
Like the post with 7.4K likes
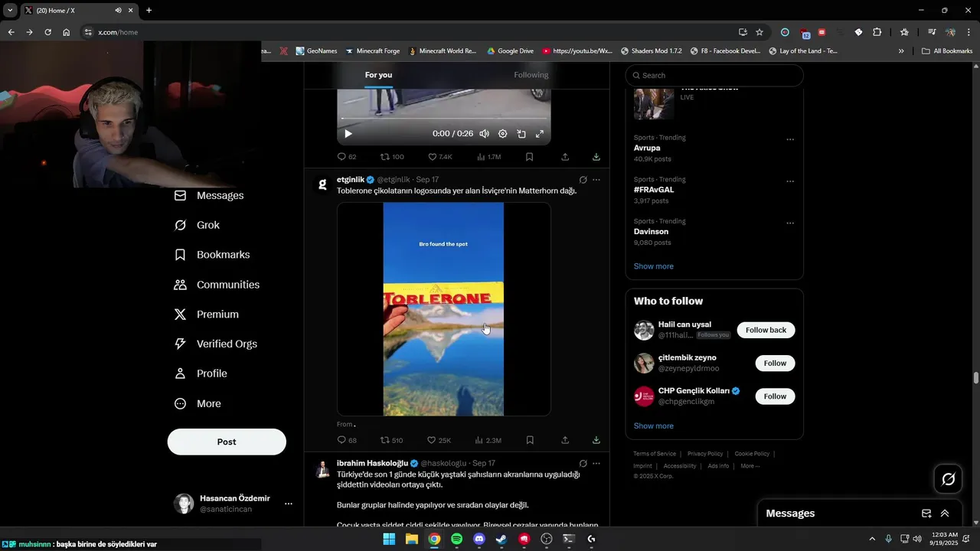click(439, 157)
